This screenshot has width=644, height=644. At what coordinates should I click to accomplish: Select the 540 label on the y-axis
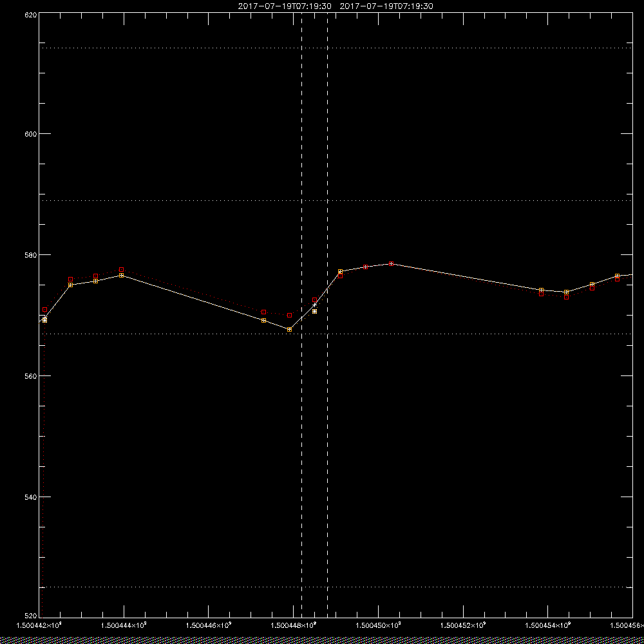[x=31, y=497]
